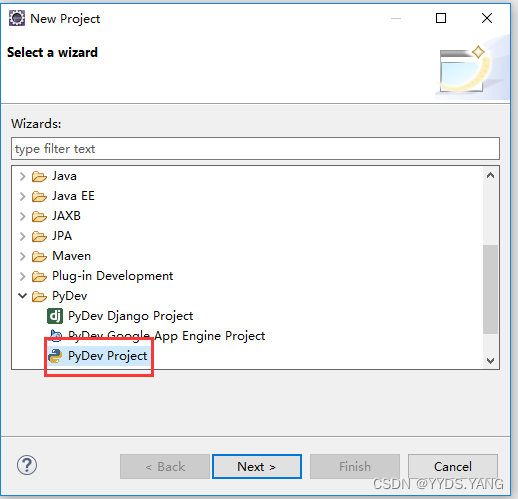Viewport: 518px width, 499px height.
Task: Click the Java EE folder icon
Action: tap(39, 196)
